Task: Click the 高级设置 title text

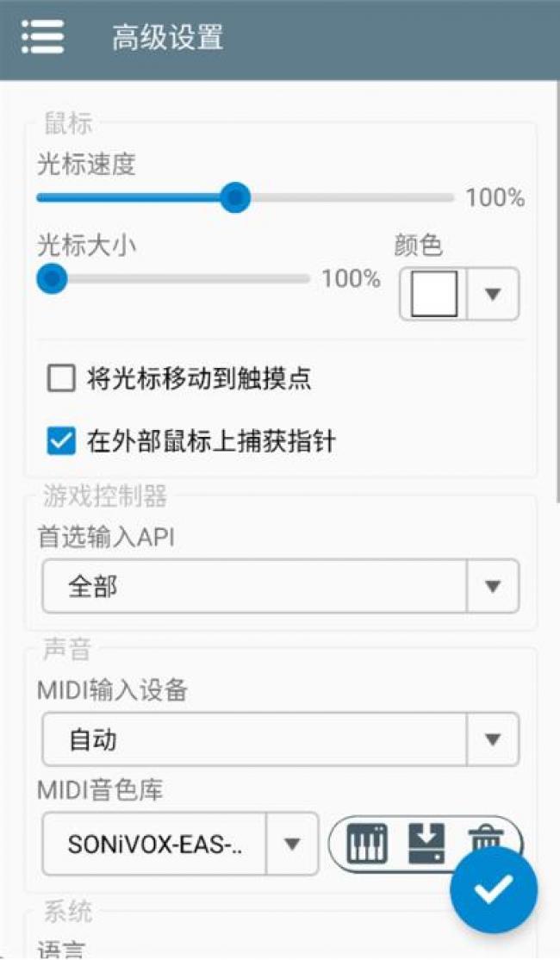Action: (x=168, y=37)
